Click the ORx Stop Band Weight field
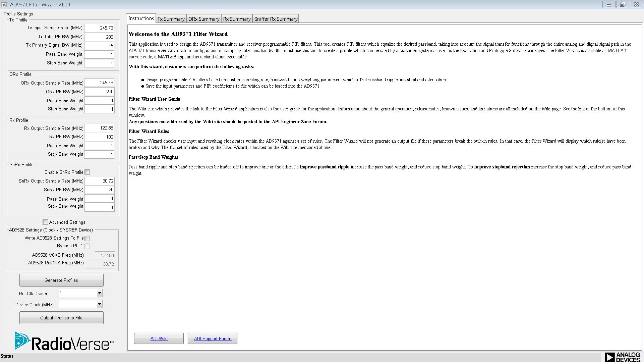Image resolution: width=644 pixels, height=362 pixels. (99, 109)
